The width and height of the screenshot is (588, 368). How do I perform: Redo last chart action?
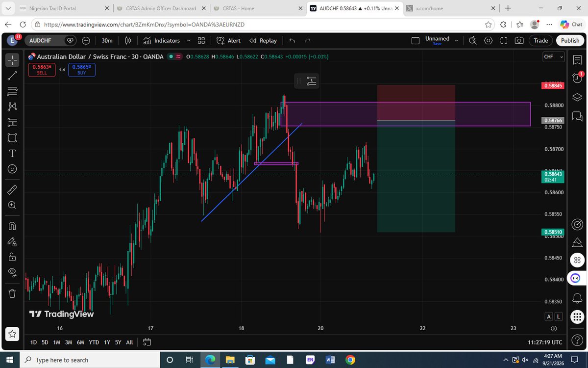click(308, 41)
